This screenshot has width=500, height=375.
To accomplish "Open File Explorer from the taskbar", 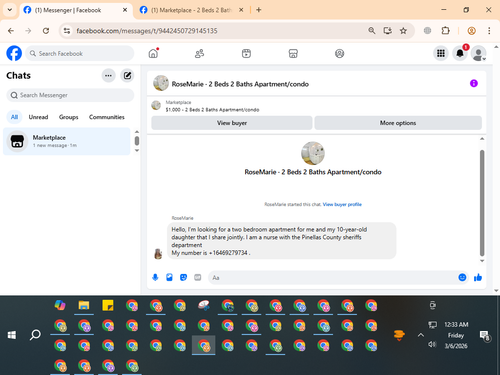I will tap(84, 305).
